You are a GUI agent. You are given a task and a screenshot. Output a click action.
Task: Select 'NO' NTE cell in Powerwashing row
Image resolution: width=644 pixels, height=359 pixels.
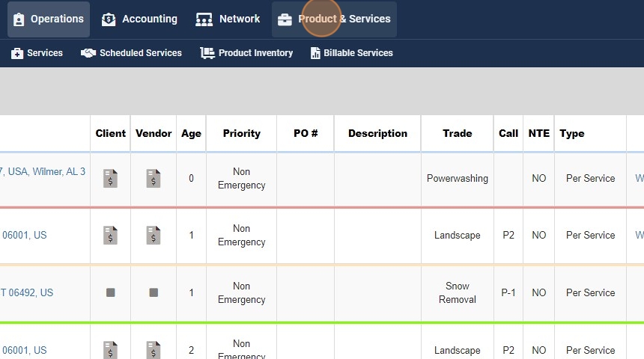point(539,179)
